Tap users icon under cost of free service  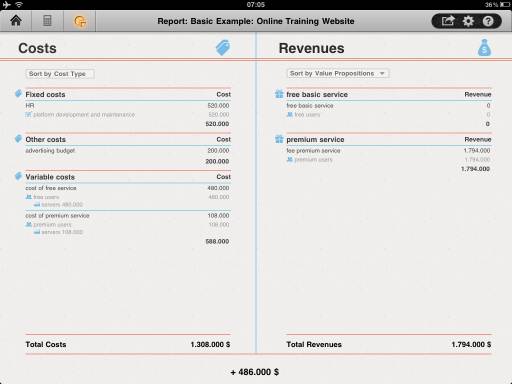[29, 197]
